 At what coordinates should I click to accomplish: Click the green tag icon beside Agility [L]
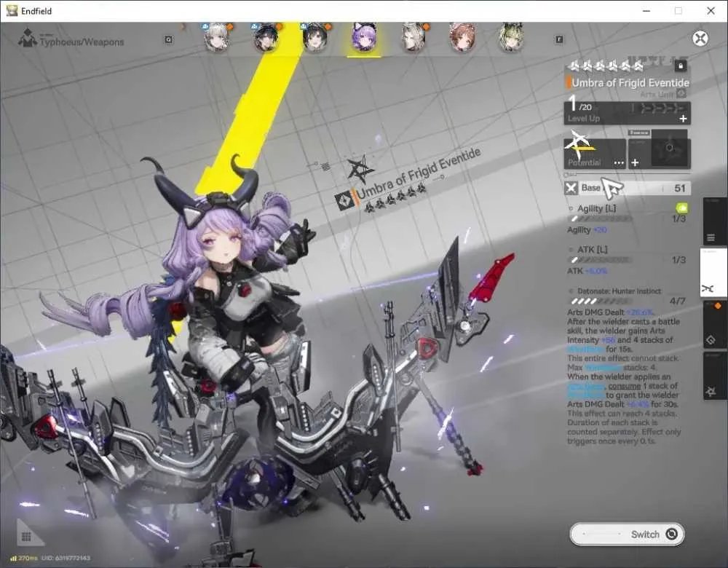click(x=681, y=208)
